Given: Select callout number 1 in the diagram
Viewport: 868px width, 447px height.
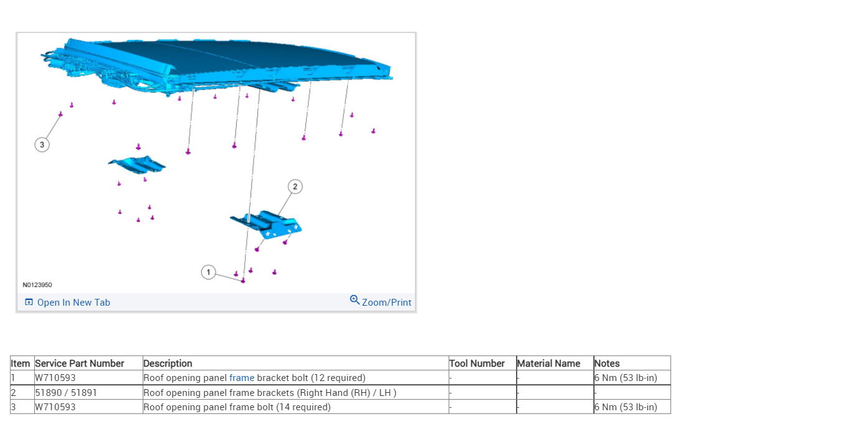Looking at the screenshot, I should pyautogui.click(x=208, y=272).
